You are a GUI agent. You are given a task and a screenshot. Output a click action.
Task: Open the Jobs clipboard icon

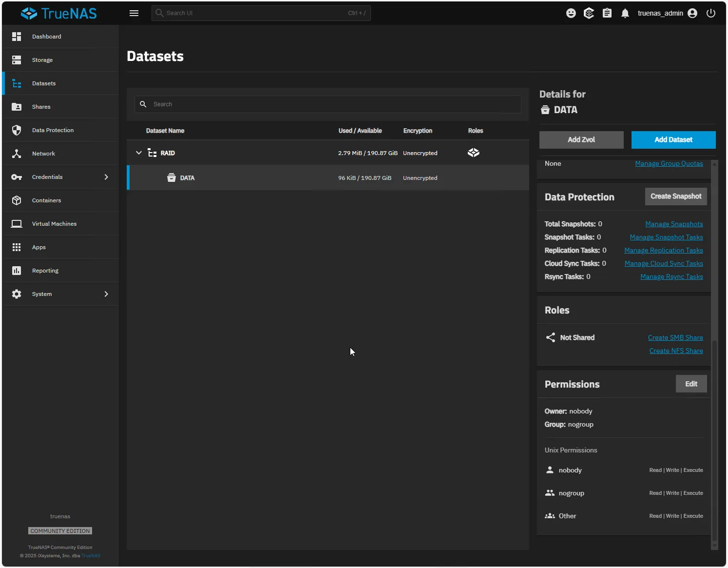[607, 13]
